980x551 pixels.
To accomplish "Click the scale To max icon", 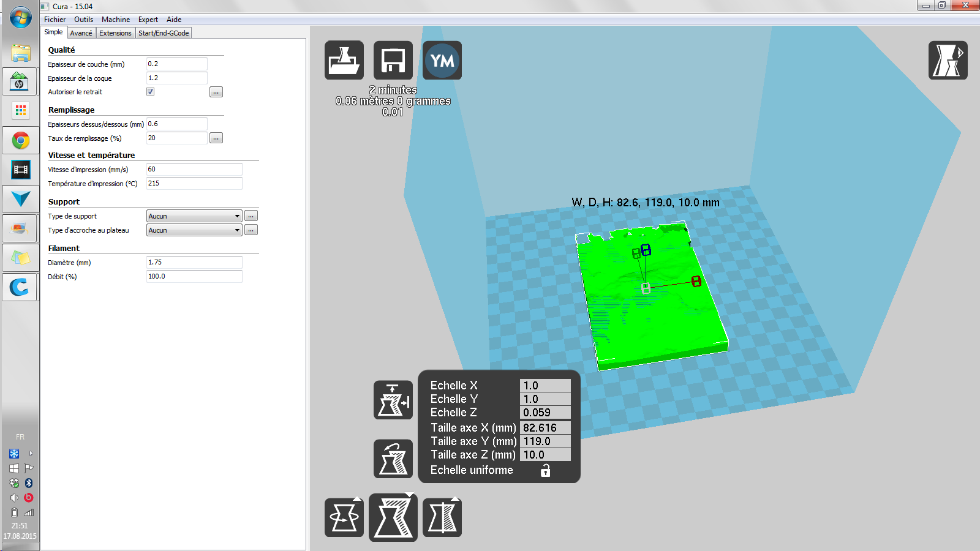I will (x=393, y=400).
